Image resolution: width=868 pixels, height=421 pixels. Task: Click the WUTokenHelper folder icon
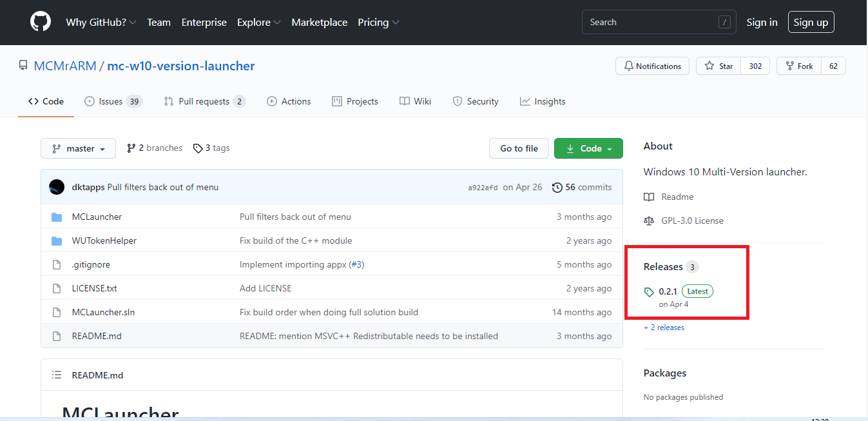pos(57,240)
